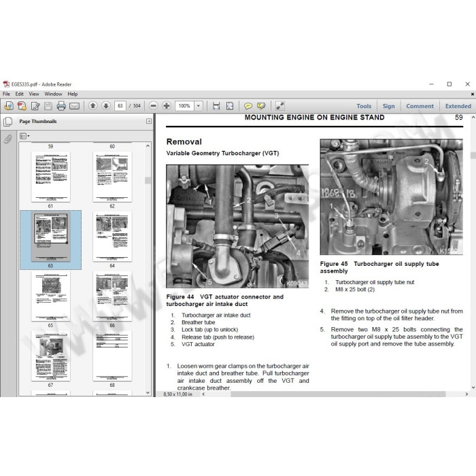Select page 65 thumbnail
This screenshot has width=476, height=476.
(51, 296)
